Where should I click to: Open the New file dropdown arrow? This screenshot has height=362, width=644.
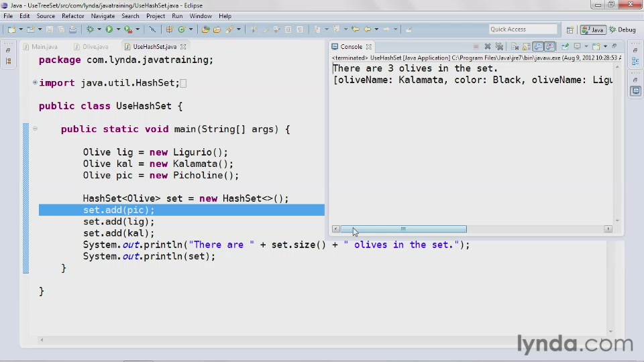pyautogui.click(x=21, y=29)
